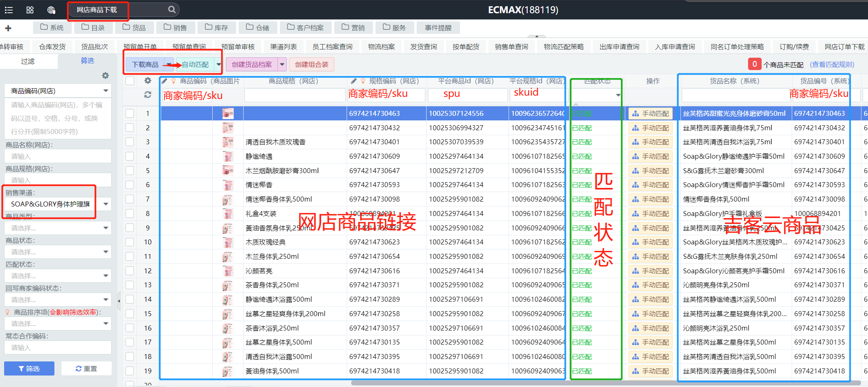
Task: Click pencil icon beside 规格编码 header
Action: (354, 81)
